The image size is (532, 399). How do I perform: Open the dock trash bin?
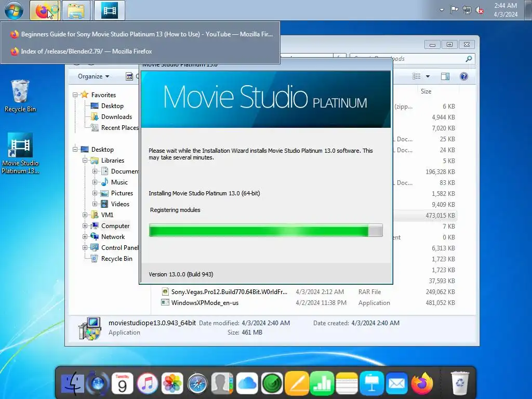click(x=460, y=384)
